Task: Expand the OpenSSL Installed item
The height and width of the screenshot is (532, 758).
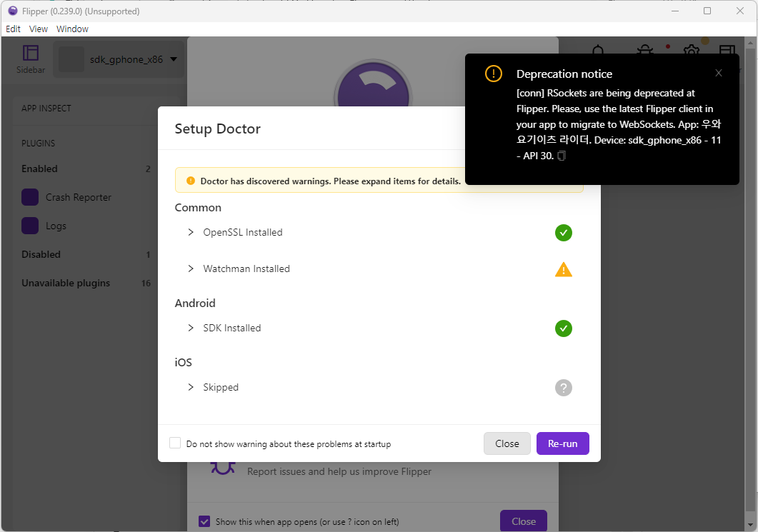Action: 191,232
